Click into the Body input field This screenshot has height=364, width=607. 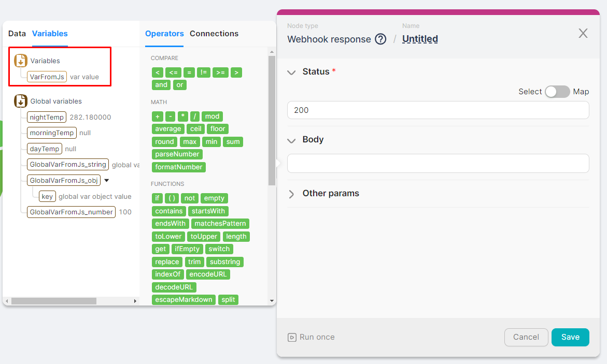(437, 163)
